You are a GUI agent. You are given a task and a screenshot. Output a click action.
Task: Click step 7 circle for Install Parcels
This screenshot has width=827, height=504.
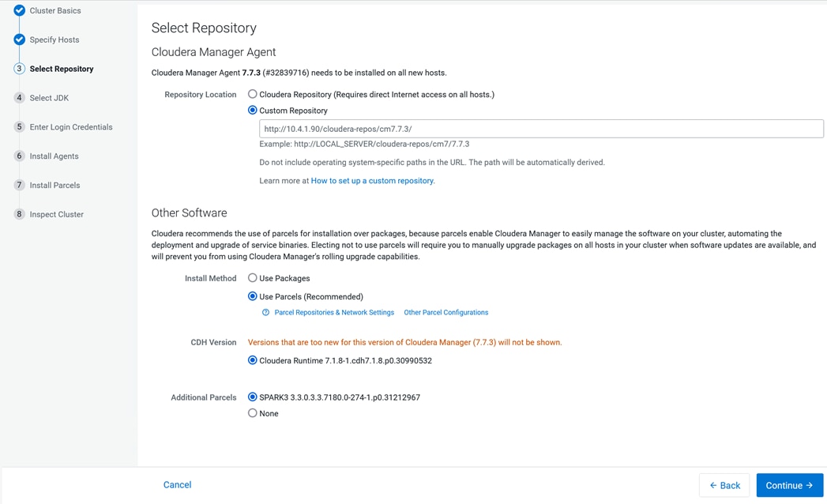[x=20, y=185]
